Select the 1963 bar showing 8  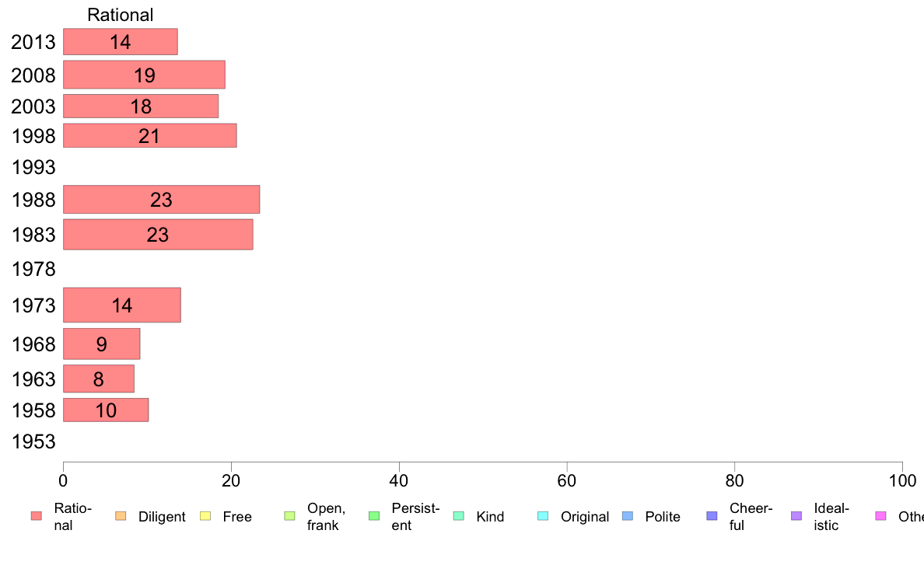tap(99, 378)
